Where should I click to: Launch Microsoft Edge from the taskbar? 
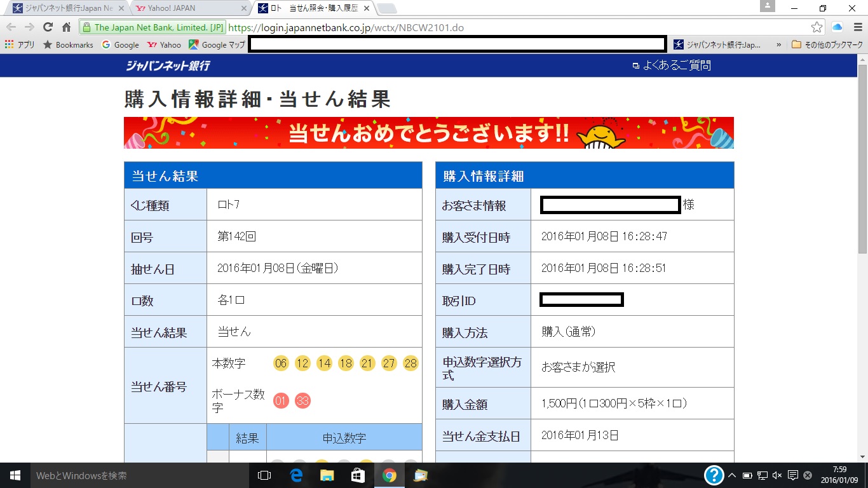(x=295, y=475)
